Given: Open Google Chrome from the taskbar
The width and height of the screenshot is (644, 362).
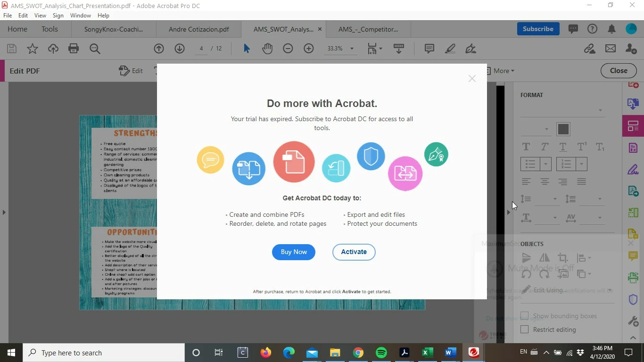Looking at the screenshot, I should [358, 353].
